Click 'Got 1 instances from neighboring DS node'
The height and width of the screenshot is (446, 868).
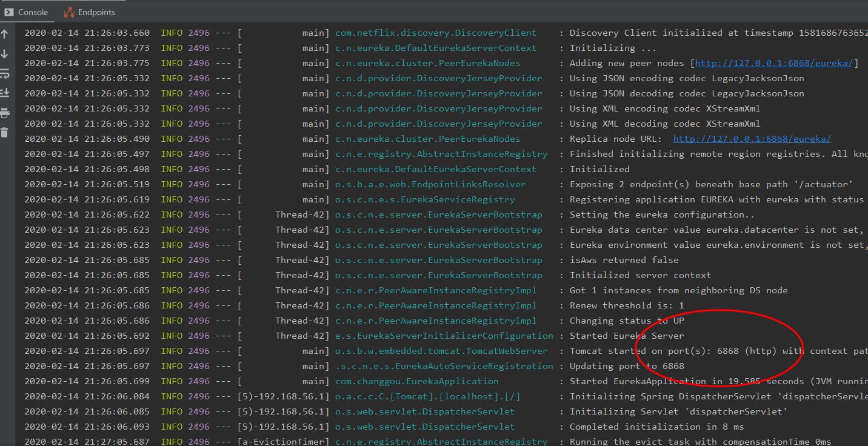point(678,290)
